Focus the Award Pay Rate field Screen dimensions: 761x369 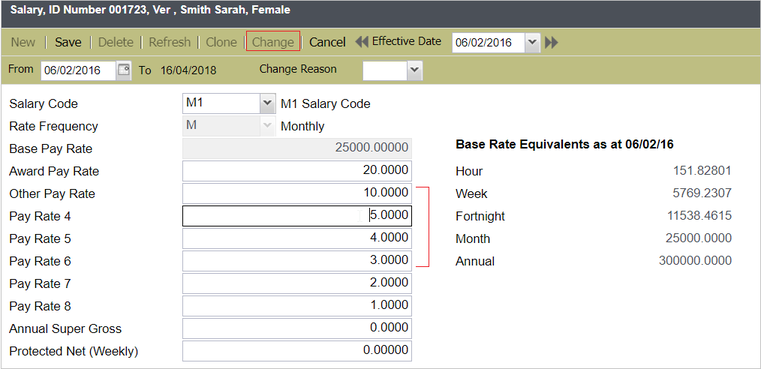297,171
